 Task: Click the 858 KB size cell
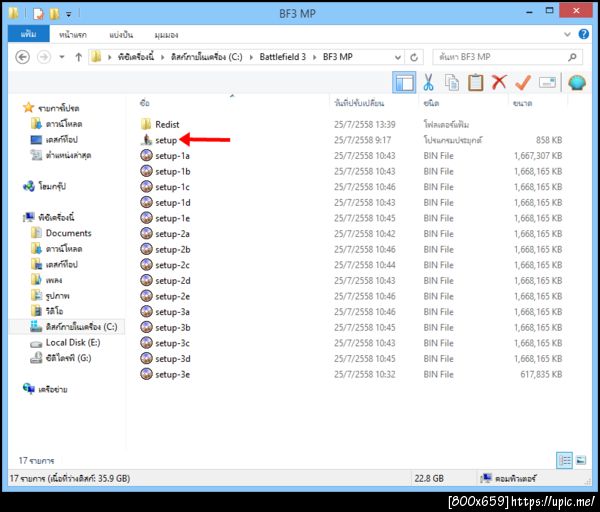point(549,140)
